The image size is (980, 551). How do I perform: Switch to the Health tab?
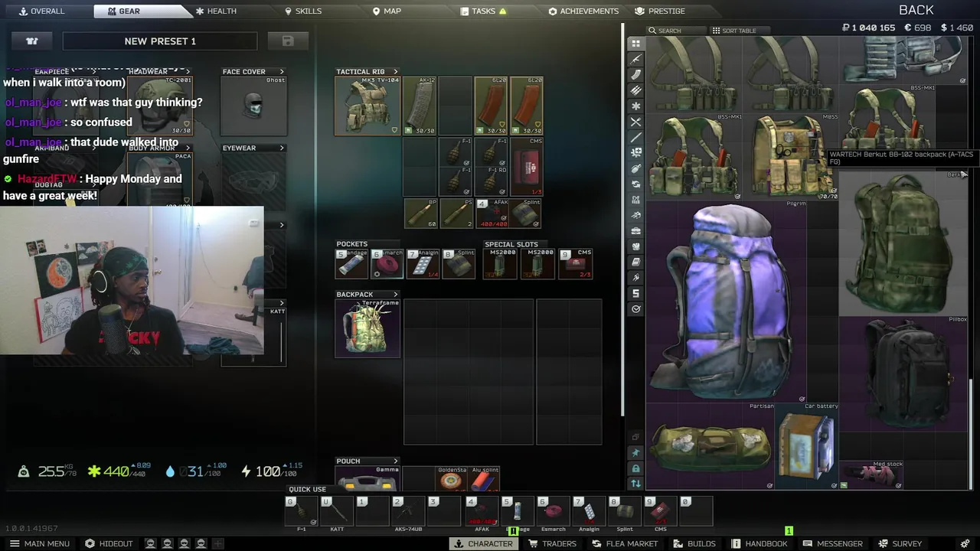pos(216,11)
